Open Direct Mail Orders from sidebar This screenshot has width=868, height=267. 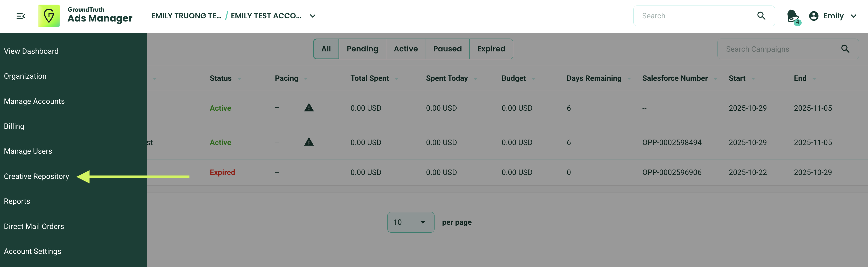tap(34, 226)
